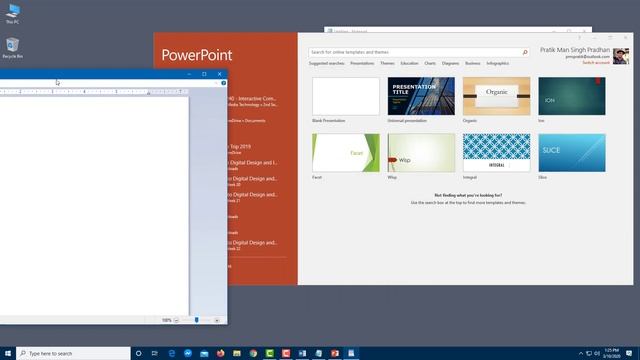Open Task View from the taskbar
The height and width of the screenshot is (360, 640).
(x=155, y=353)
